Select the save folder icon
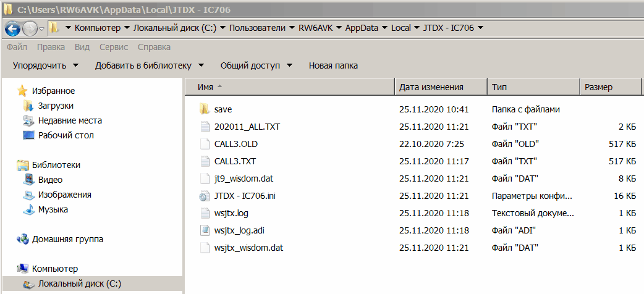Screen dimensions: 644x294 point(205,109)
